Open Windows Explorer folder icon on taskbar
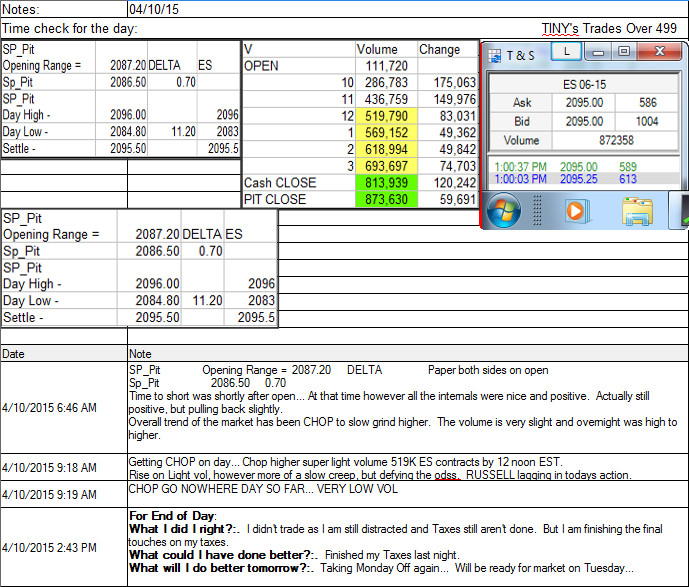This screenshot has height=587, width=689. click(638, 211)
